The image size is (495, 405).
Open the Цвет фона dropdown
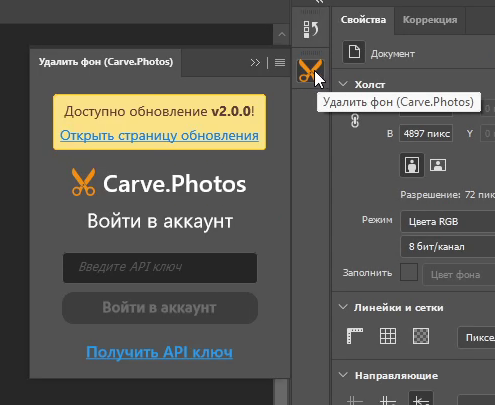coord(459,275)
